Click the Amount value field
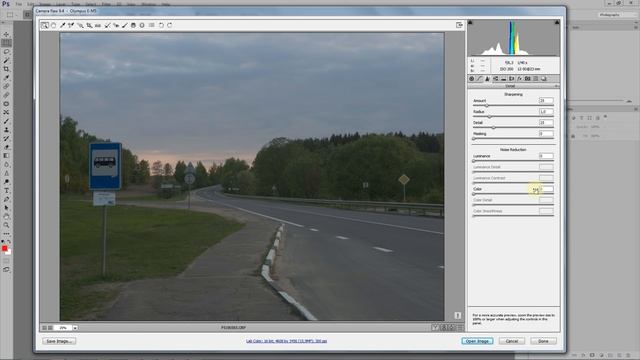The height and width of the screenshot is (360, 640). coord(546,100)
